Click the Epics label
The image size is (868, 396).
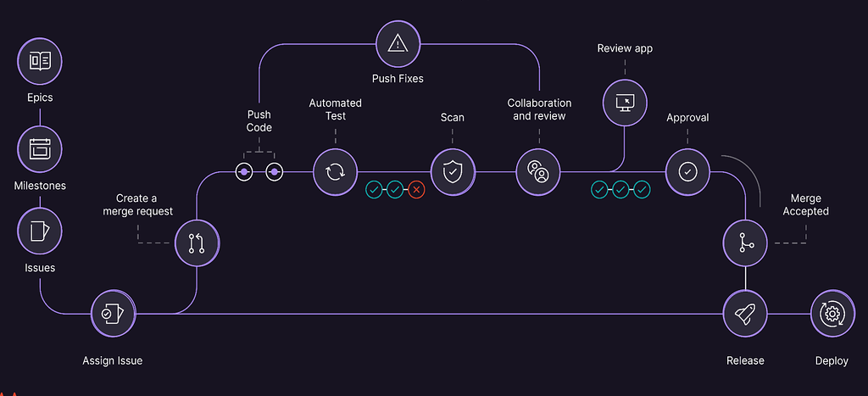coord(40,98)
